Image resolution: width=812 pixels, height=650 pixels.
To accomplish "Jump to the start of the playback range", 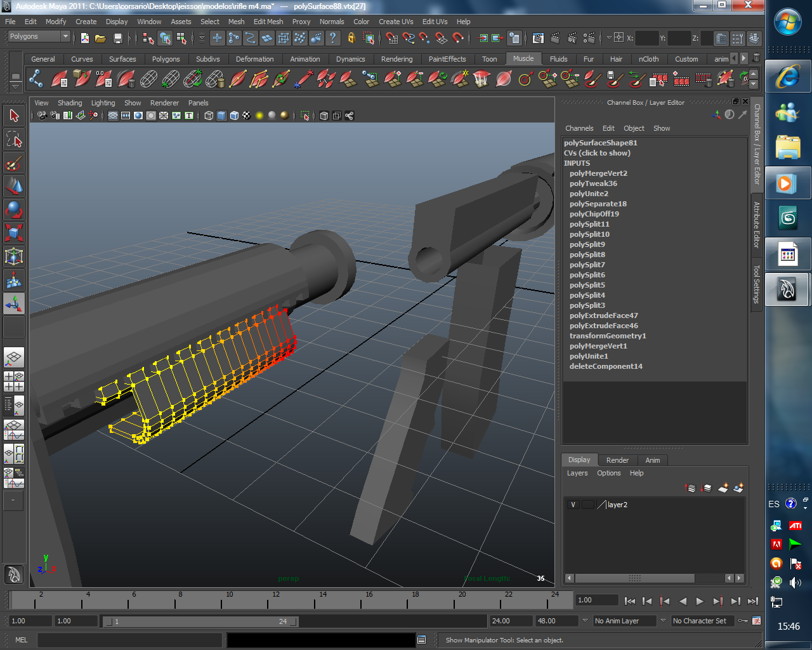I will [x=630, y=601].
